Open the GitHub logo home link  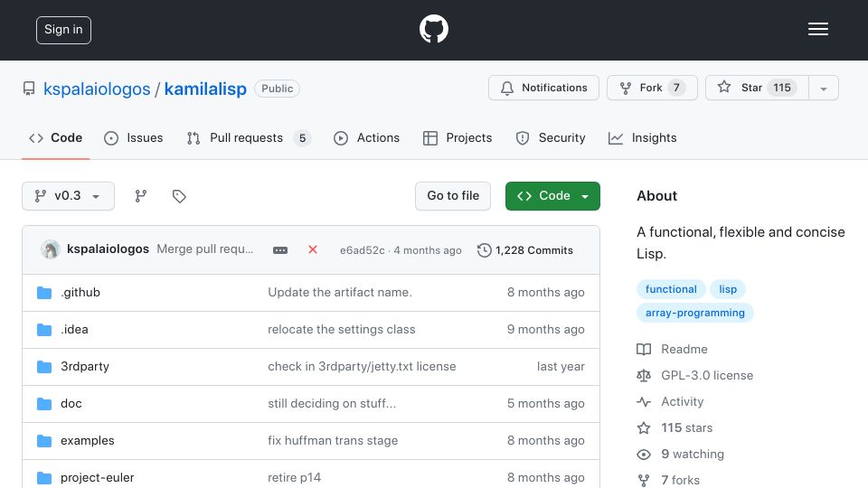[433, 29]
